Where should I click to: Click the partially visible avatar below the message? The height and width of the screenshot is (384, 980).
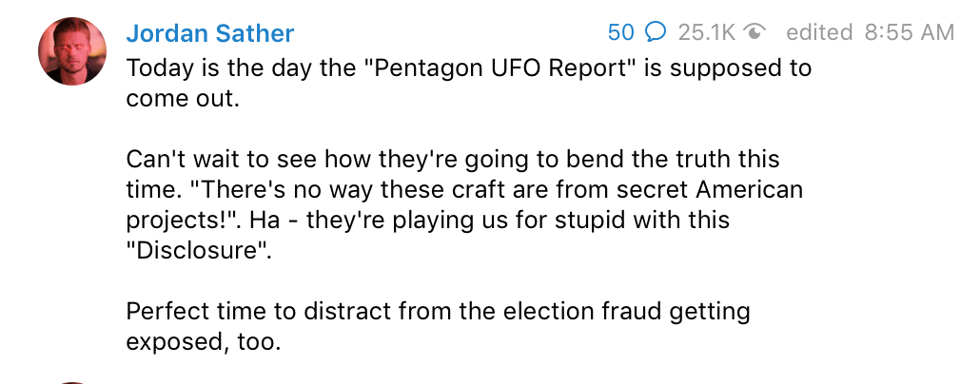[73, 381]
